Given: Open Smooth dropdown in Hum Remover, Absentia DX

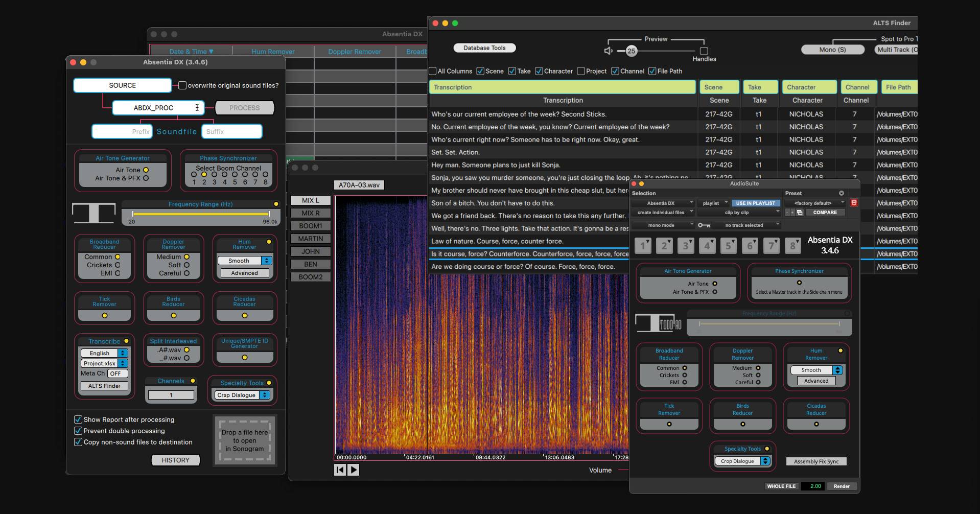Looking at the screenshot, I should tap(245, 261).
